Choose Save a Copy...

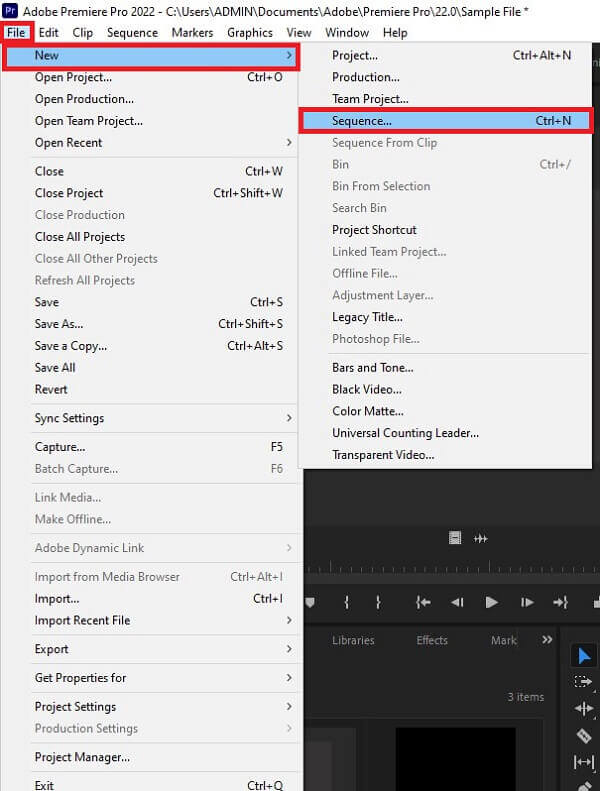pos(151,346)
